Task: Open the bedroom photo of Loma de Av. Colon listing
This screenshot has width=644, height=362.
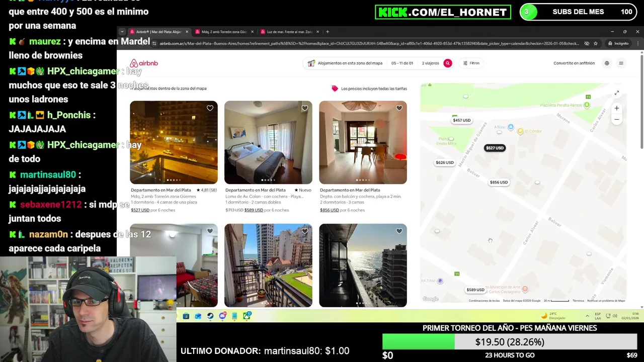Action: pos(268,143)
